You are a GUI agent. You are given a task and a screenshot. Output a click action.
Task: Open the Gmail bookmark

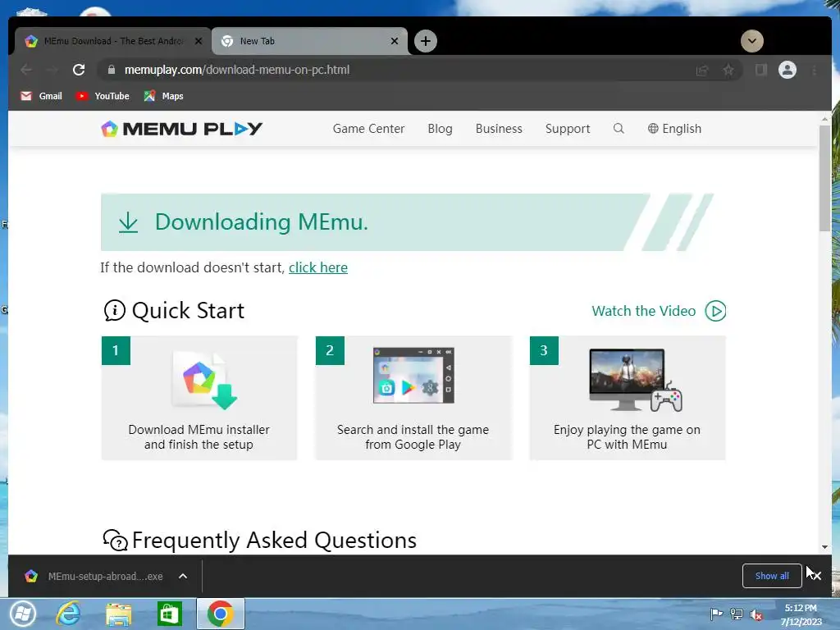(41, 96)
